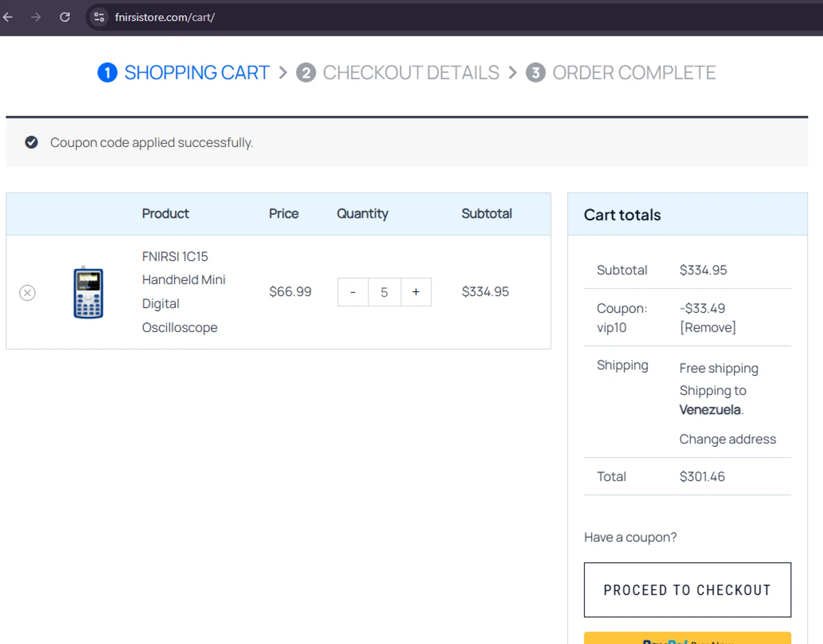Click the Price column header

point(284,214)
